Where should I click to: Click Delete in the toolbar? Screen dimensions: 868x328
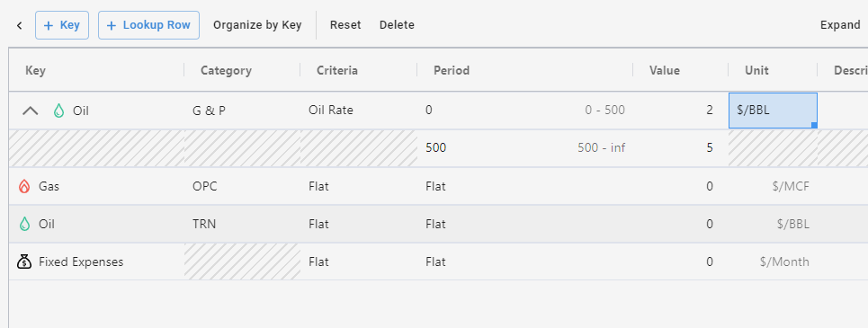pos(397,25)
